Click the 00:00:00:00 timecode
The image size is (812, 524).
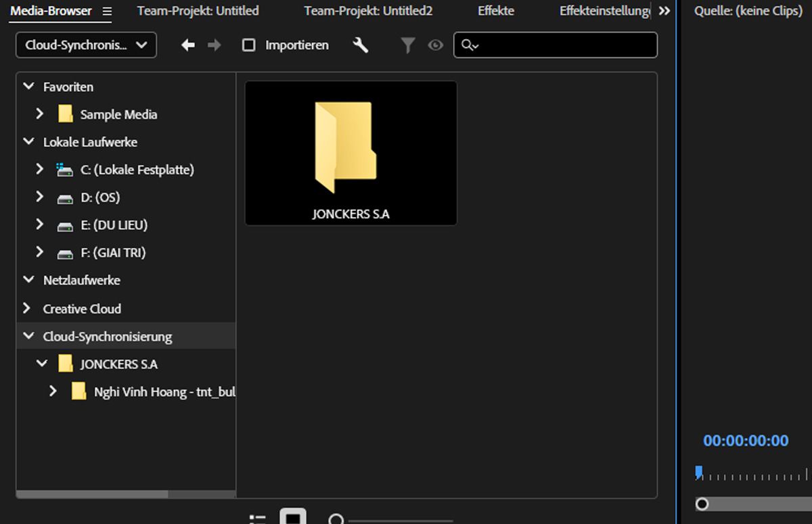click(746, 441)
